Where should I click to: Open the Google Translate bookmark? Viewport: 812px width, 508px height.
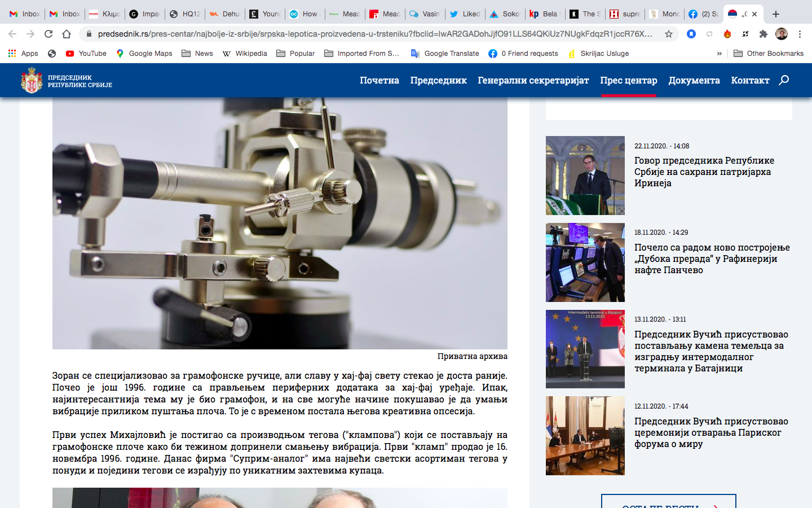pyautogui.click(x=445, y=54)
